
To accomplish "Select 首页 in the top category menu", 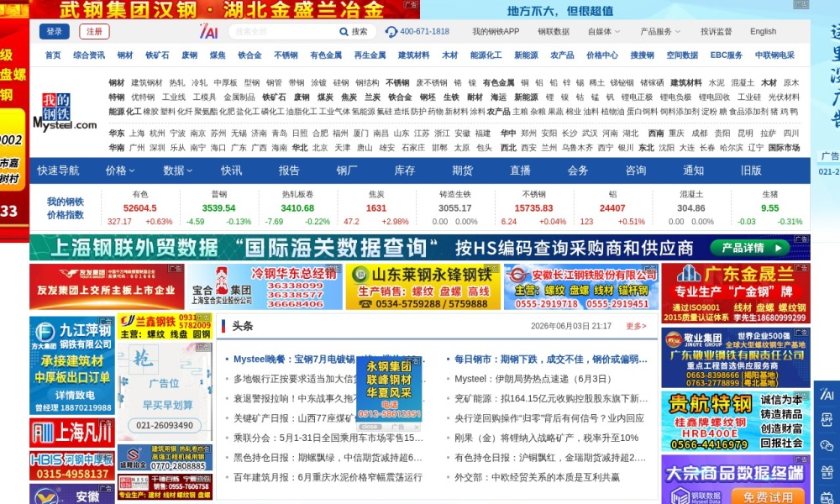I will pos(53,55).
